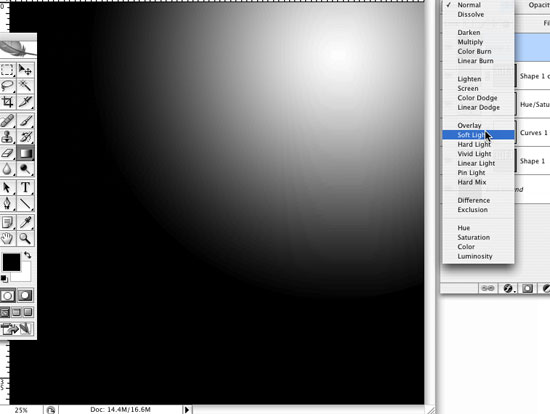Viewport: 550px width, 414px height.
Task: Choose Dissolve blend mode
Action: click(x=478, y=14)
